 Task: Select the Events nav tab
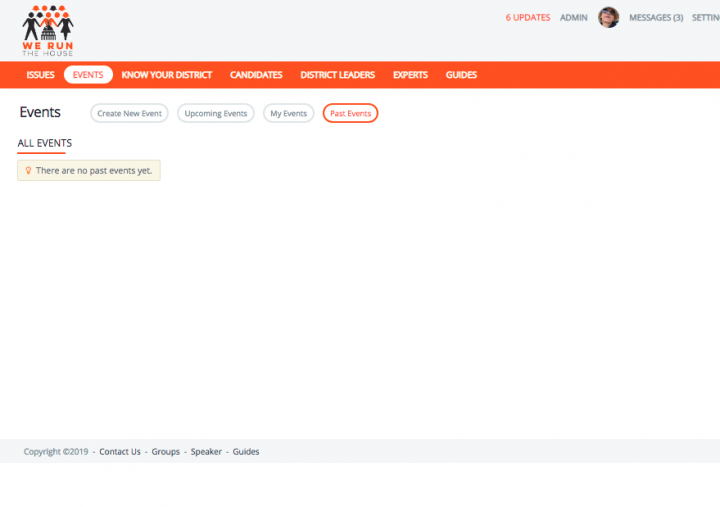88,75
